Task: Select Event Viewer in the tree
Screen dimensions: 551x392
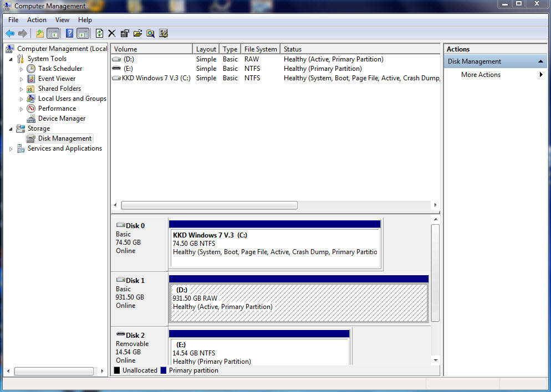Action: 57,79
